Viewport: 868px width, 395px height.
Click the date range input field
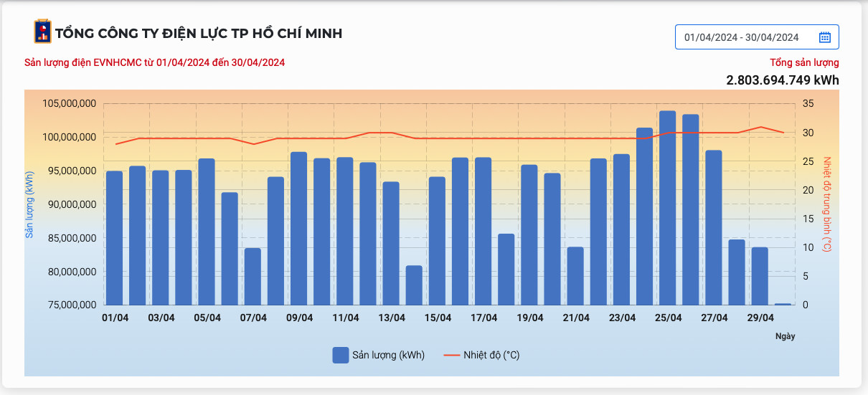pyautogui.click(x=757, y=37)
